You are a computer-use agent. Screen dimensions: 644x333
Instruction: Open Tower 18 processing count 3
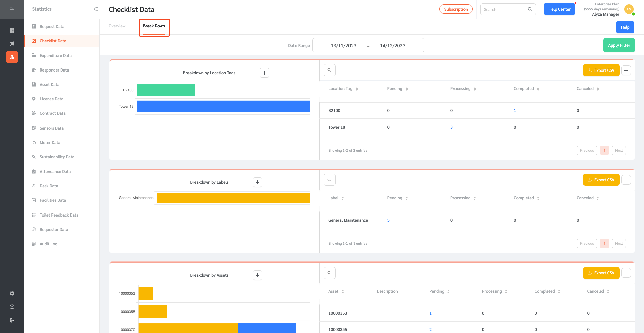451,127
